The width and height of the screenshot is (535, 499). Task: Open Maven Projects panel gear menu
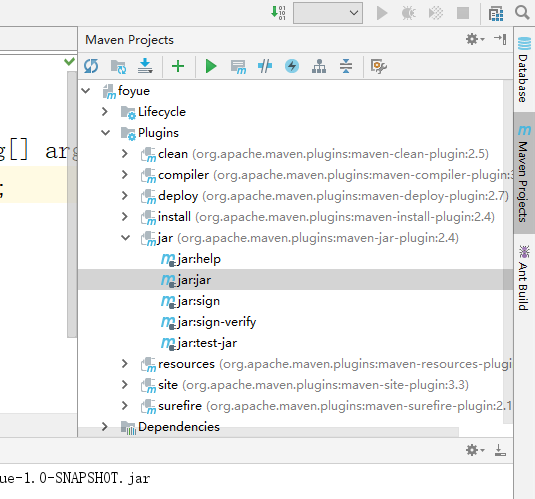pos(475,39)
